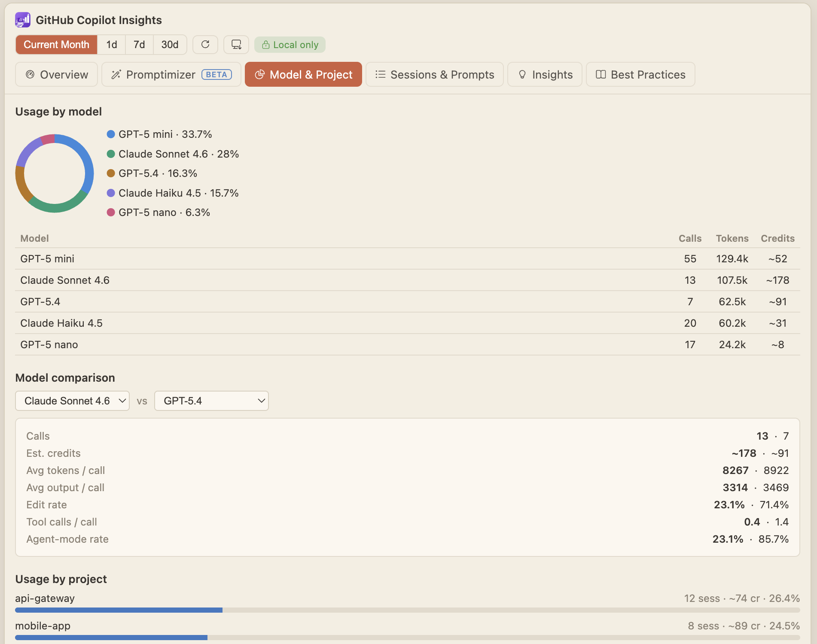
Task: Click the api-gateway project name
Action: [45, 598]
